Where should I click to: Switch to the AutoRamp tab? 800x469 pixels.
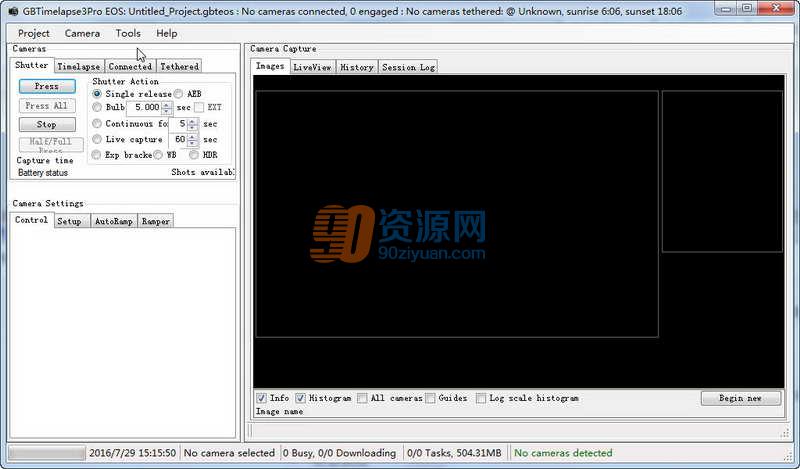pyautogui.click(x=114, y=221)
